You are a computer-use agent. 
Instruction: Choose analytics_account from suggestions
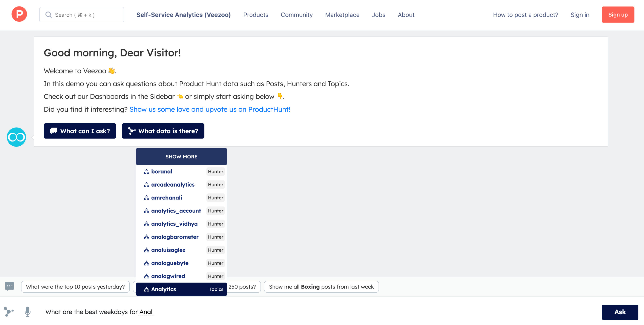point(181,211)
